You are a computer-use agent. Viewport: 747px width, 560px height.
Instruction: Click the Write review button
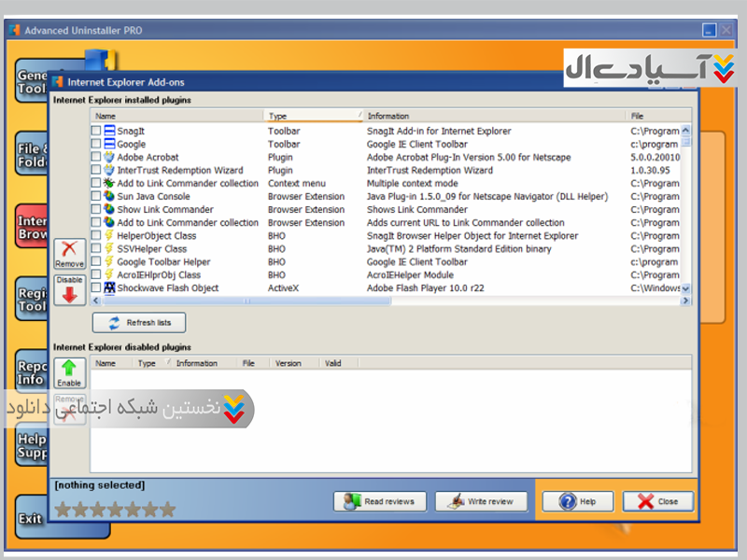481,501
